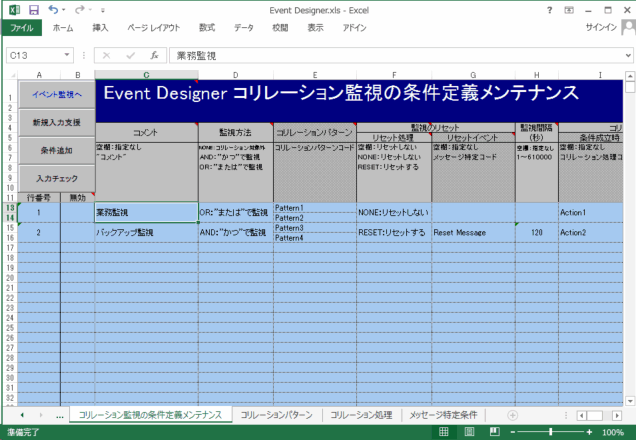
Task: Switch to コリレーションパターン sheet tab
Action: click(x=277, y=415)
